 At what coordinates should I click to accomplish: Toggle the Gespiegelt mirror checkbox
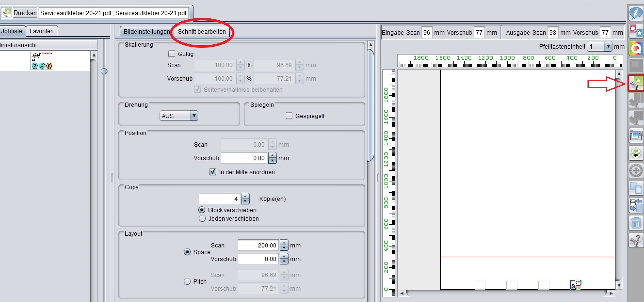289,116
